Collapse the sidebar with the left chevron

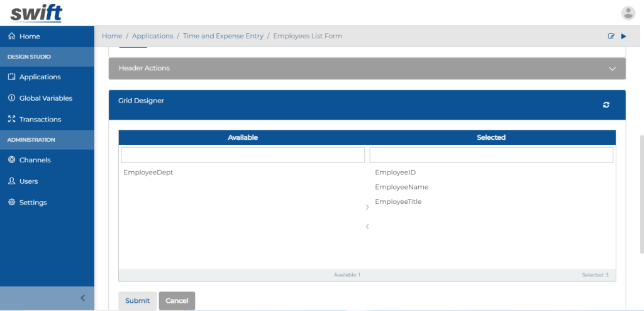click(82, 298)
